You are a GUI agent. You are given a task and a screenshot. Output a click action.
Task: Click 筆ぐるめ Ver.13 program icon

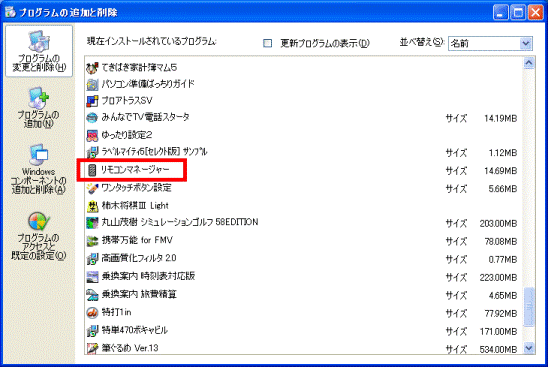pyautogui.click(x=92, y=348)
